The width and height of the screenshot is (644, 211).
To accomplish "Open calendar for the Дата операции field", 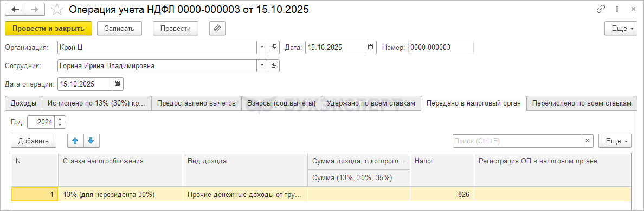I will coord(118,84).
